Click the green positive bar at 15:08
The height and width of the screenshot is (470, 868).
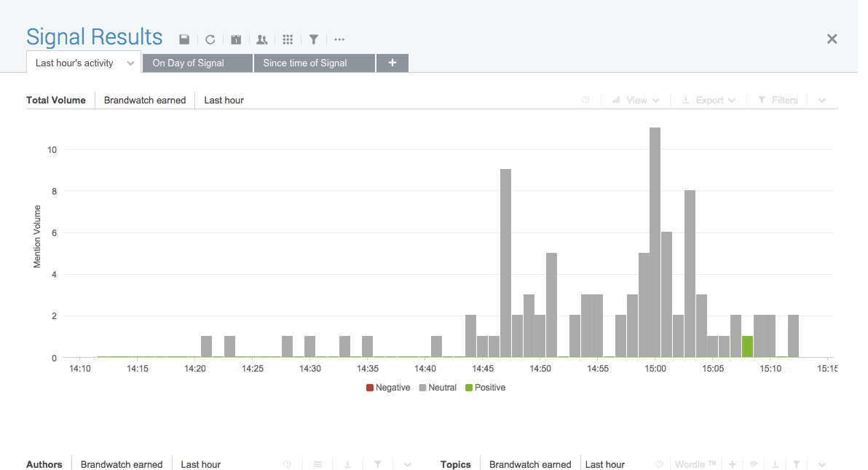747,347
